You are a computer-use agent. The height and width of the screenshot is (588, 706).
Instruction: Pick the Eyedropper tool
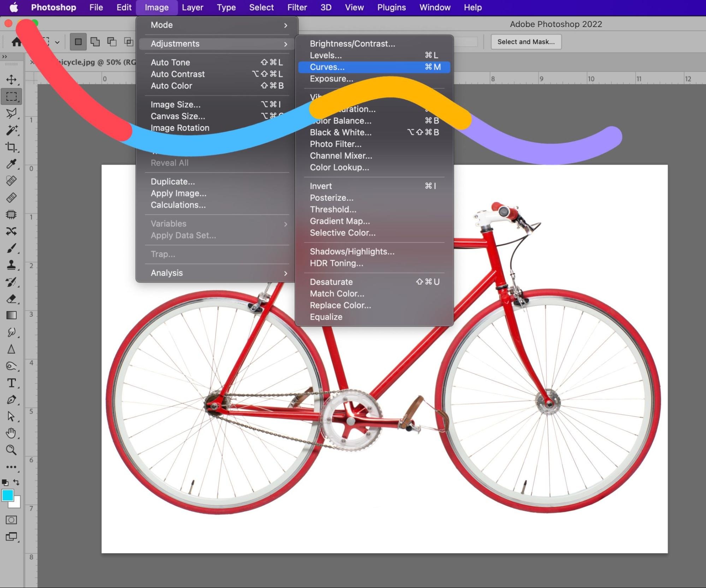11,164
